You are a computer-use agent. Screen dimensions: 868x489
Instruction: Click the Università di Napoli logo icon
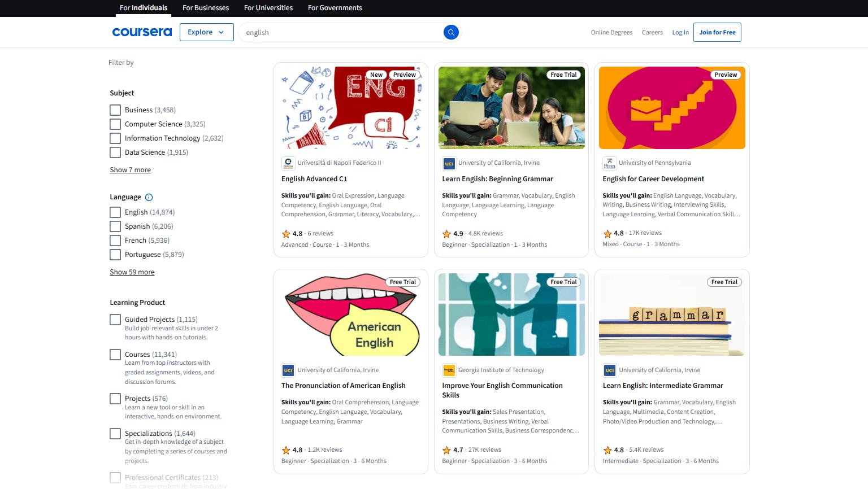pos(288,163)
